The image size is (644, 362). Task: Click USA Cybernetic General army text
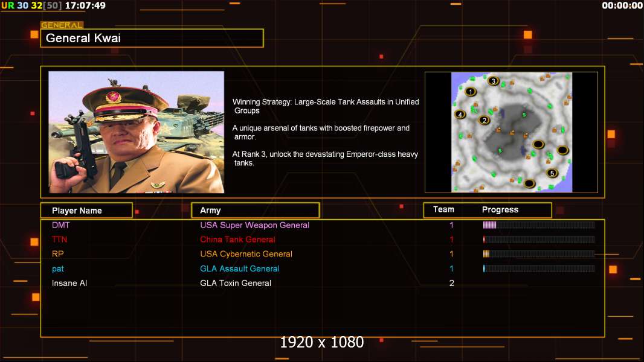[x=246, y=254]
